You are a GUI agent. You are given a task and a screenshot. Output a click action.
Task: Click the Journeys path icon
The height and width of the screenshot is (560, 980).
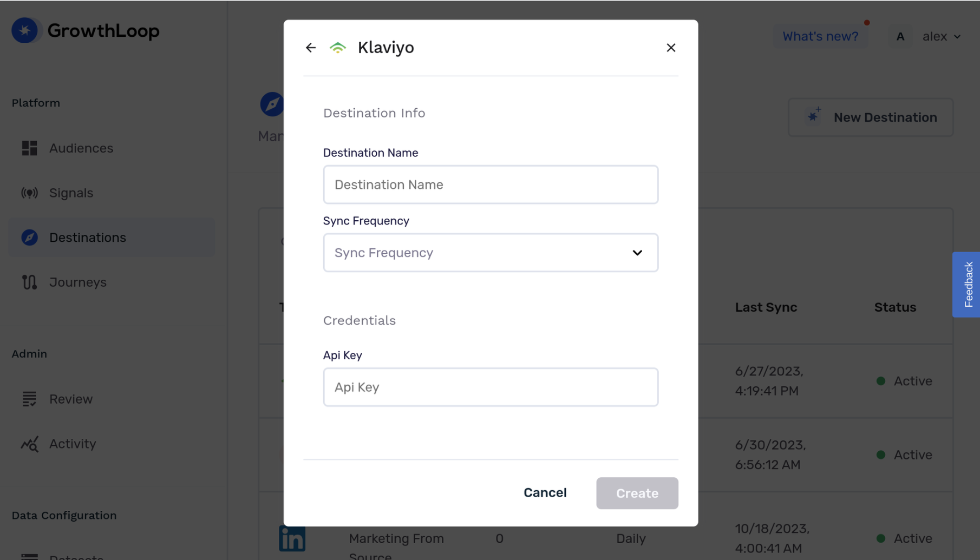29,282
